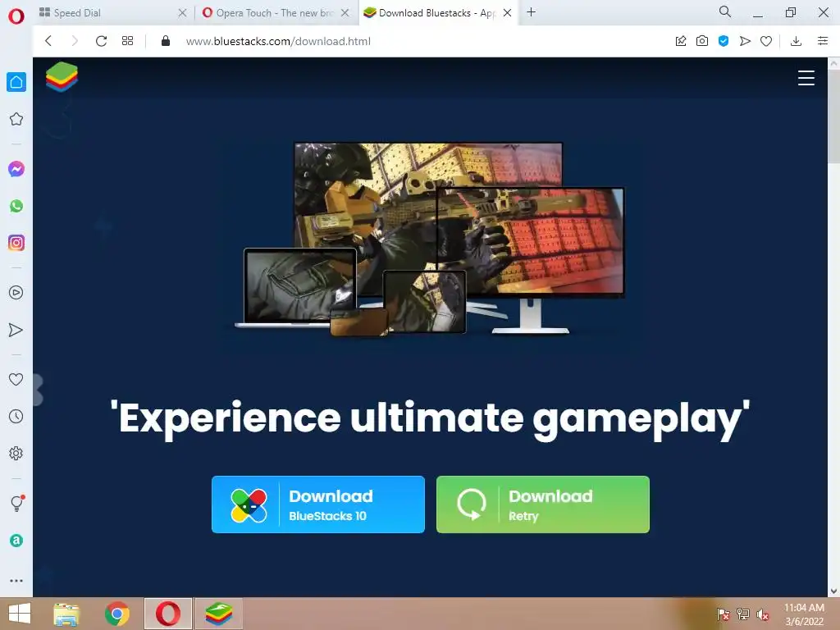Open the website hamburger menu
The height and width of the screenshot is (630, 840).
(x=806, y=78)
